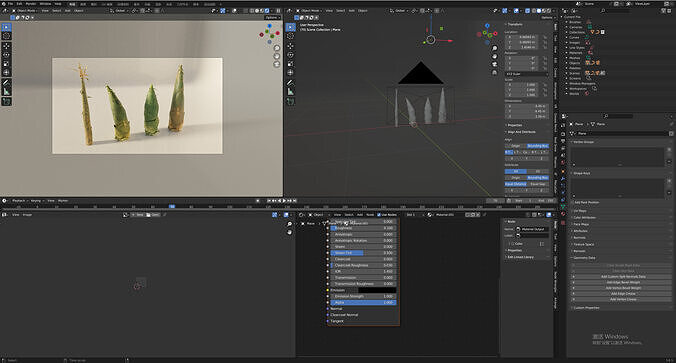Toggle the Use Nodes checkbox
Image resolution: width=676 pixels, height=363 pixels.
[x=379, y=214]
